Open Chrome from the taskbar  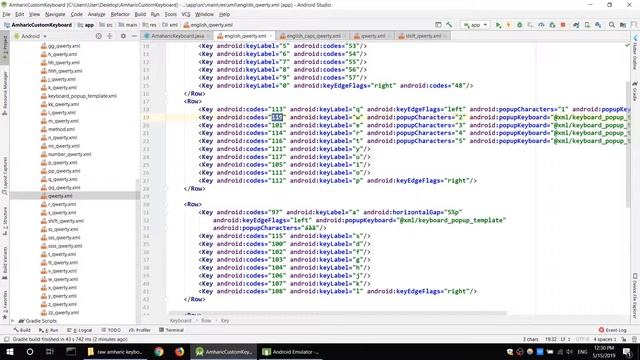(159, 351)
